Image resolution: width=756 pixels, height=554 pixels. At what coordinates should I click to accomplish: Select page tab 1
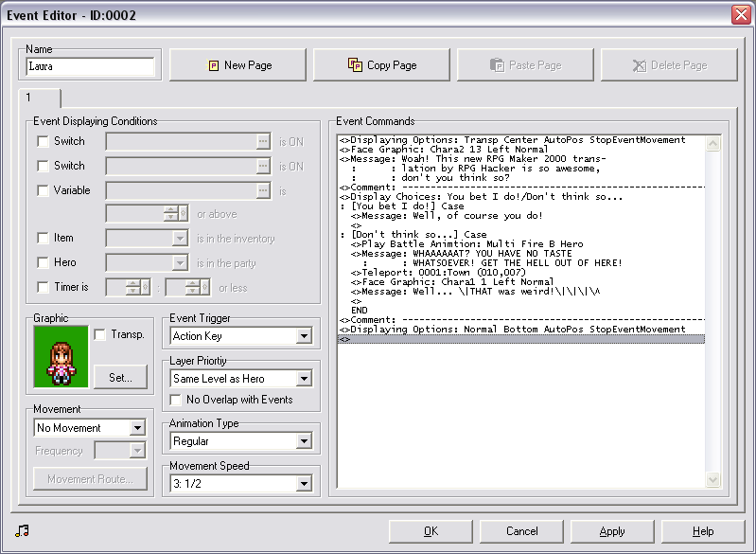tap(40, 98)
